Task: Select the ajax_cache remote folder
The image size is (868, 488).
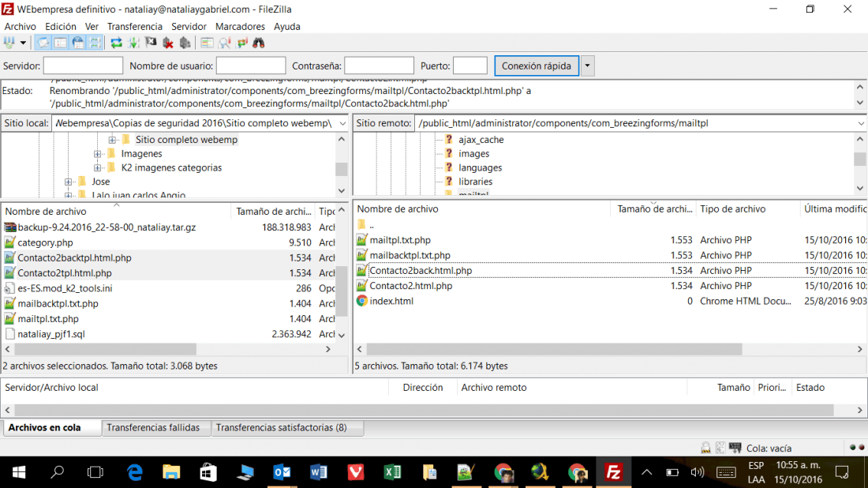Action: point(481,140)
